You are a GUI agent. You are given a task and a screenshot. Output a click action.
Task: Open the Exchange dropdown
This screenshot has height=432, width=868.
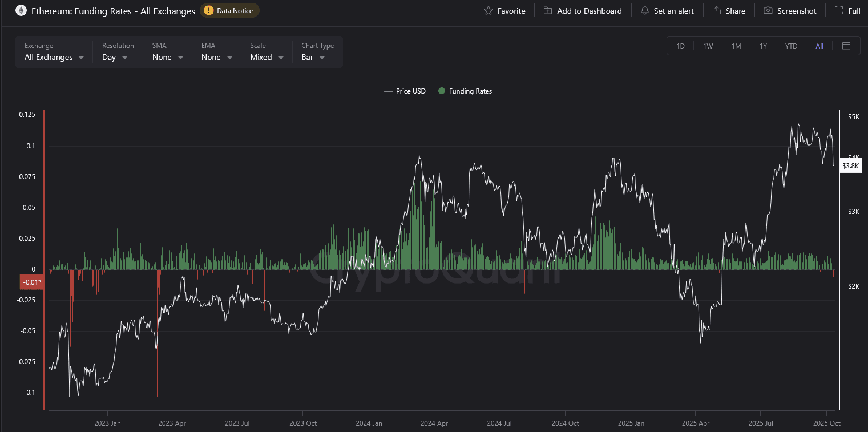click(x=54, y=57)
